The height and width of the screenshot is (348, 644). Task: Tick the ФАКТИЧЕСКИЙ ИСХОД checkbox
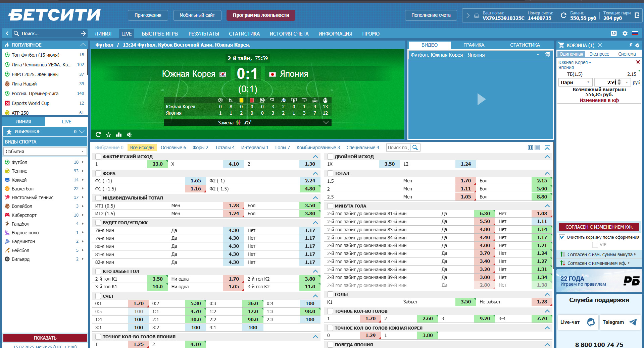tap(98, 157)
